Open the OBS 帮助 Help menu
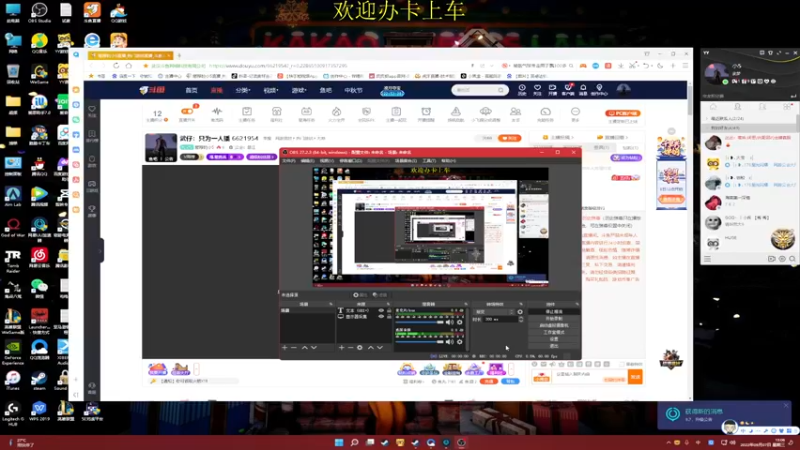 coord(448,161)
